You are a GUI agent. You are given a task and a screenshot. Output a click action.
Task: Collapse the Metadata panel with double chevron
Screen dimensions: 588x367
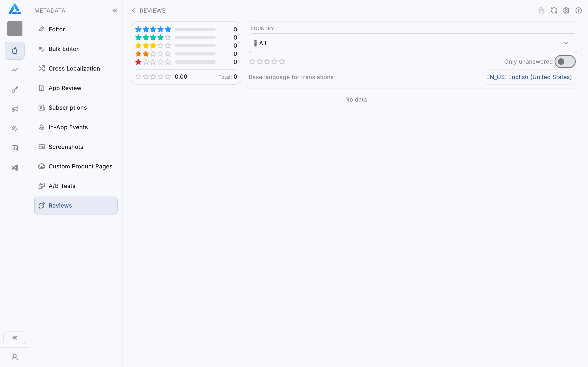[x=115, y=10]
